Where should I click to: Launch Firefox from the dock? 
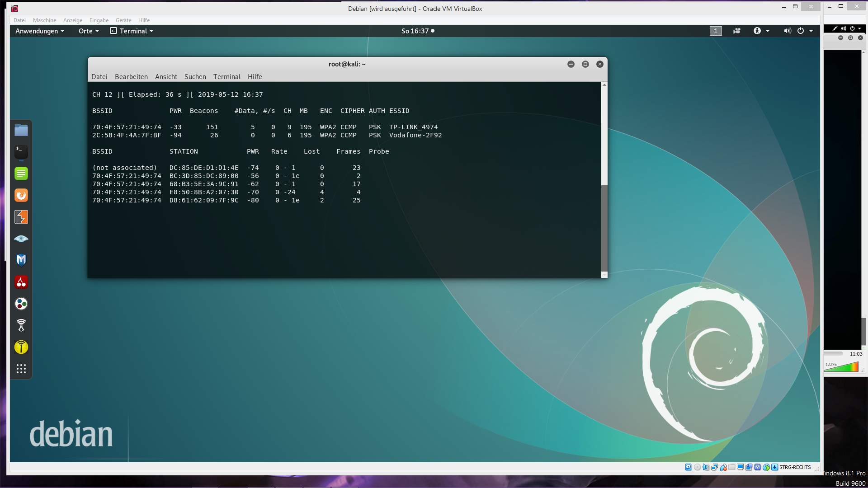pyautogui.click(x=21, y=195)
